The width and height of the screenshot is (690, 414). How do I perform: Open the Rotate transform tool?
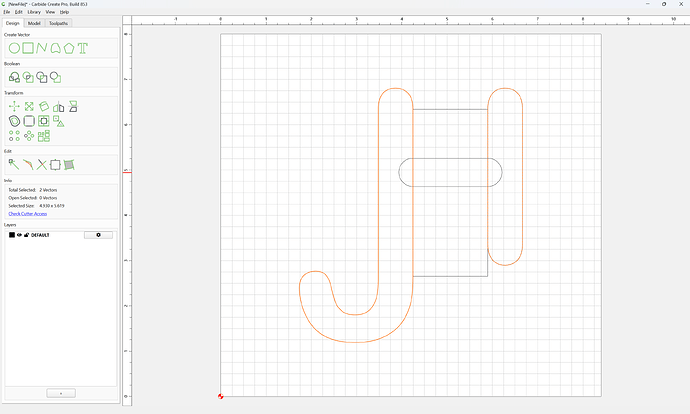(x=44, y=106)
